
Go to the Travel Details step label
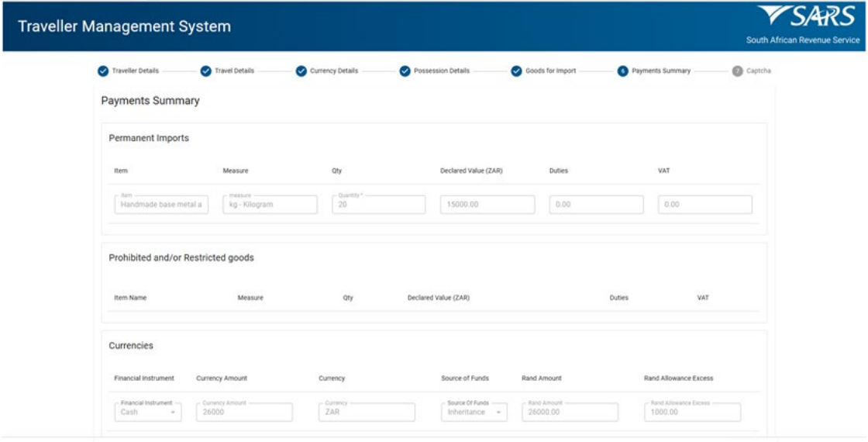pyautogui.click(x=234, y=71)
